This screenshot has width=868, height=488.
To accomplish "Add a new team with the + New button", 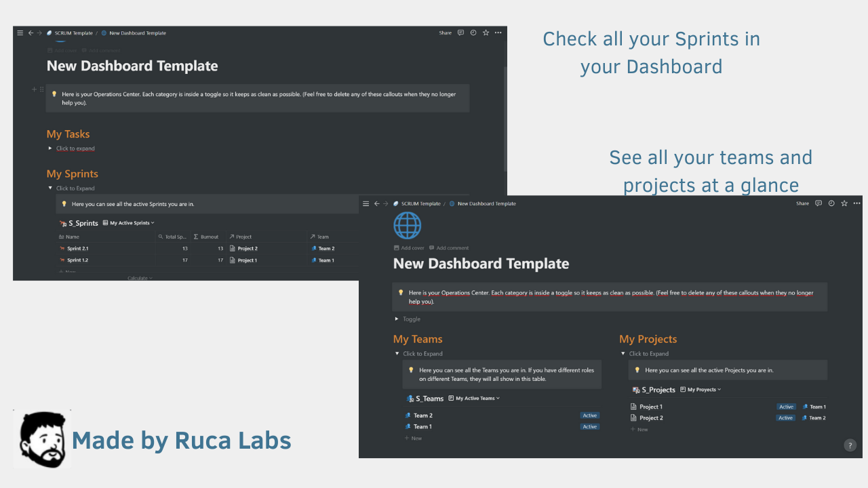I will click(413, 439).
